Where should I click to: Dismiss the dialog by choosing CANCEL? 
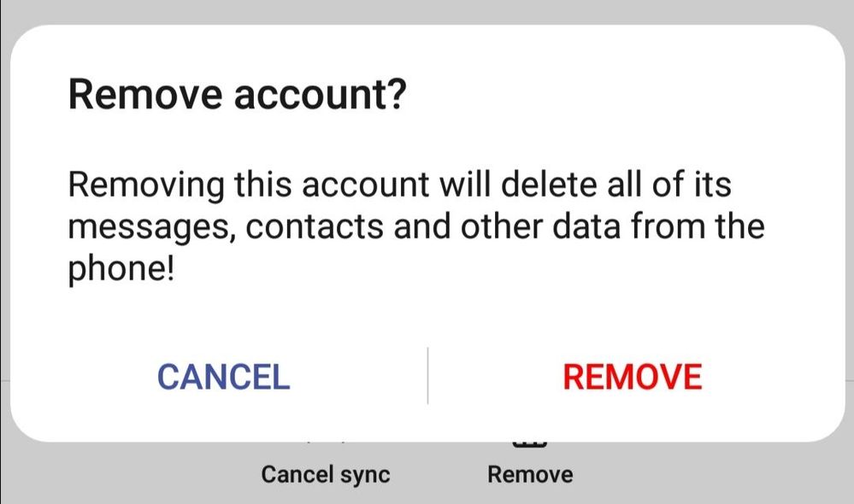tap(223, 376)
